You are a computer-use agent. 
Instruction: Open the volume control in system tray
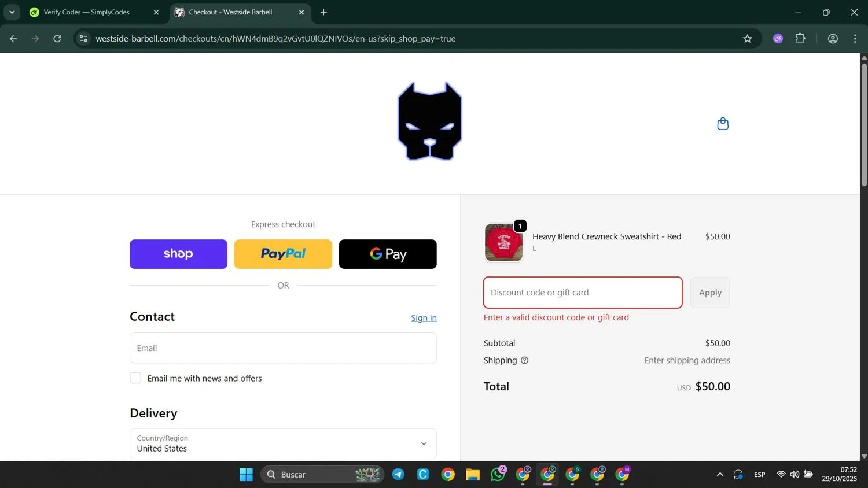pyautogui.click(x=795, y=475)
